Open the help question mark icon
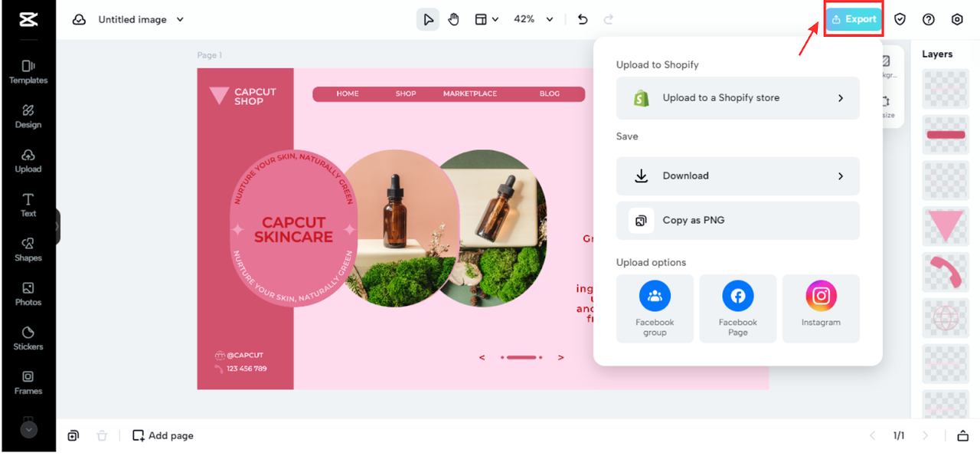980x456 pixels. click(x=929, y=19)
